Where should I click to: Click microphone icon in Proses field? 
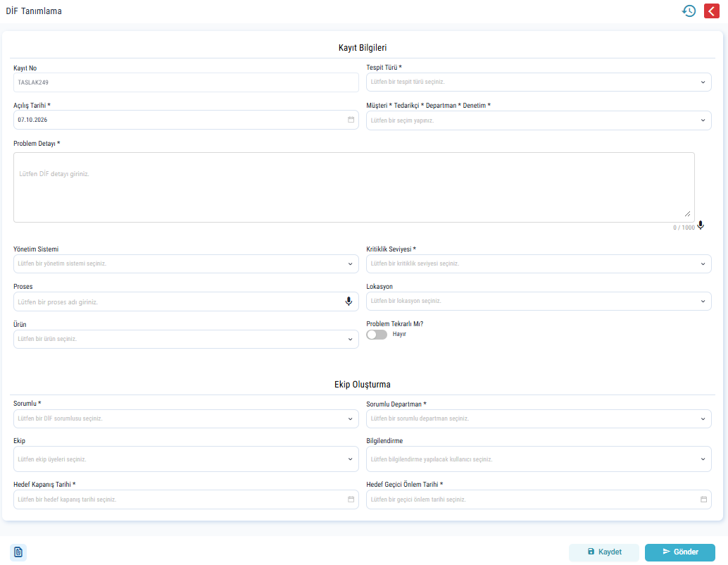coord(349,302)
